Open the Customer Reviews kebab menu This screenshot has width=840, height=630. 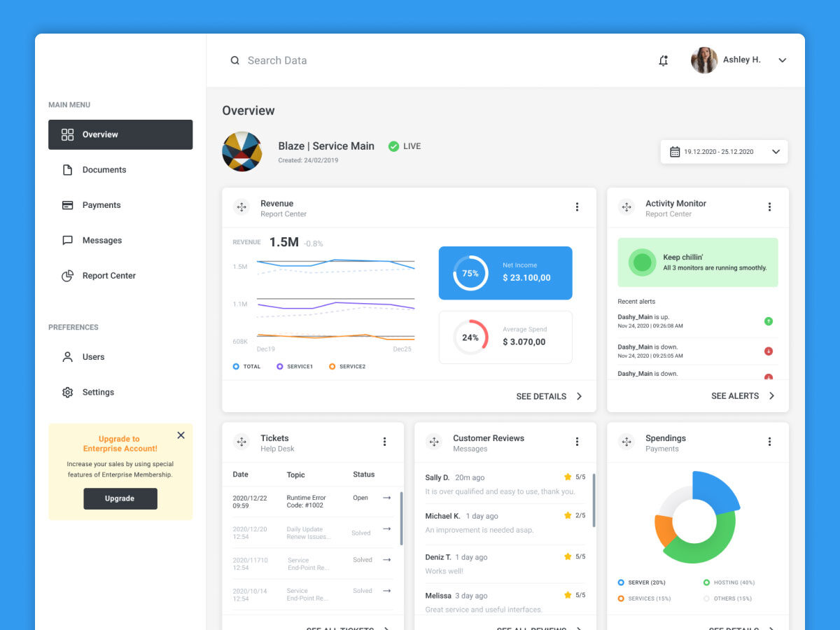coord(577,442)
